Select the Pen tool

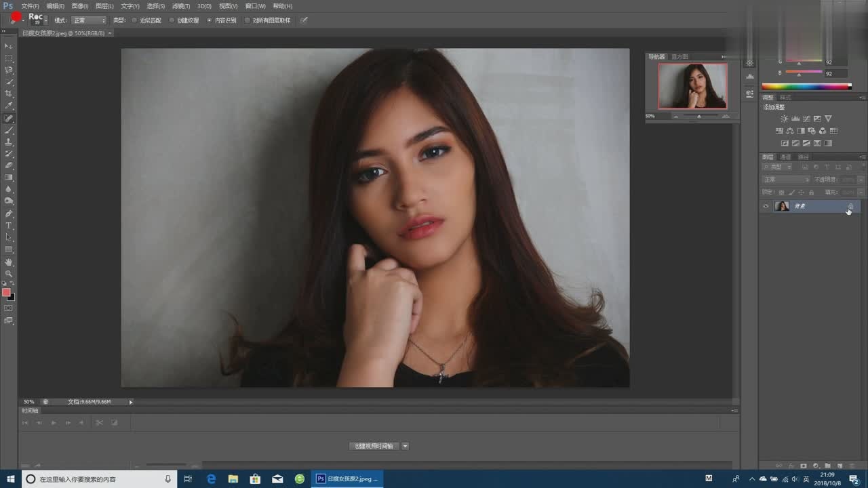[x=9, y=213]
